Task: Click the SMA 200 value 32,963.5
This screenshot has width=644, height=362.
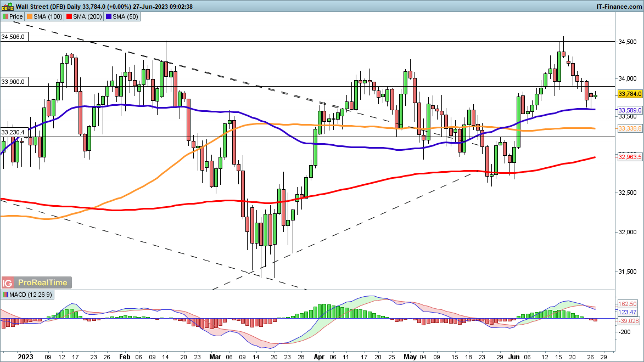Action: [630, 157]
